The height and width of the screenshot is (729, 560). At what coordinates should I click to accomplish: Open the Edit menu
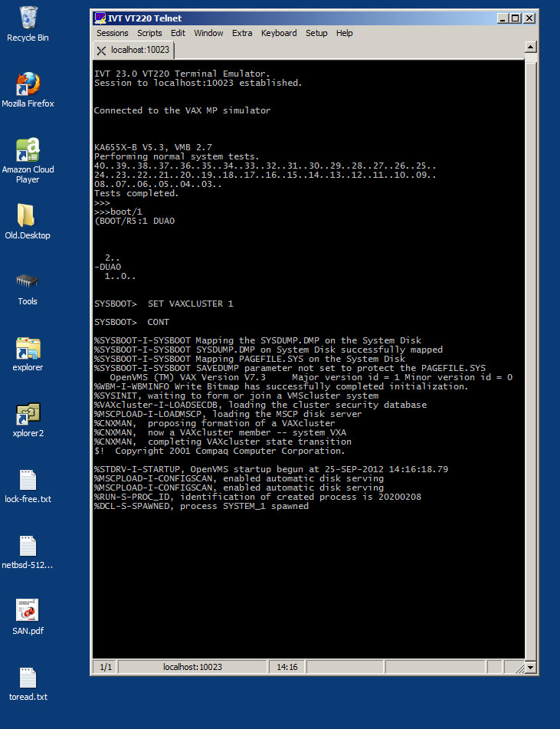(178, 33)
